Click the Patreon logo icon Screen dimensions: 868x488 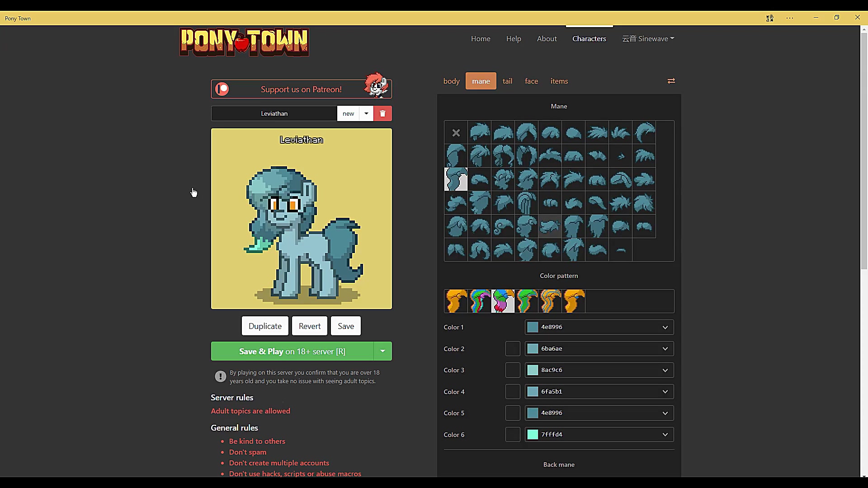coord(222,89)
